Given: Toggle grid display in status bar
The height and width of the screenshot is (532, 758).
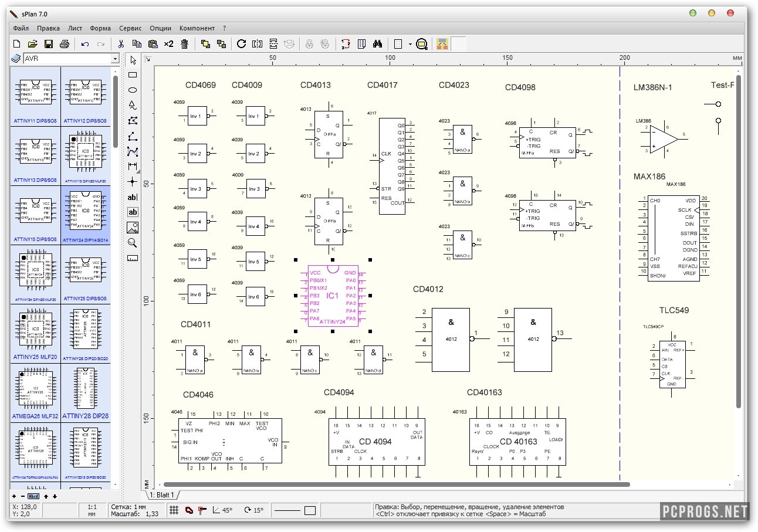Looking at the screenshot, I should point(174,510).
